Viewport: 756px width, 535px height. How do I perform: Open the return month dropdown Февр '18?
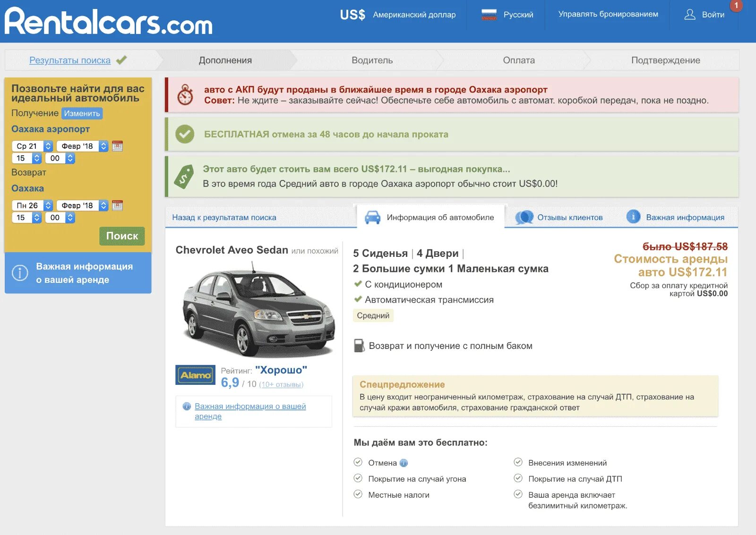(83, 205)
